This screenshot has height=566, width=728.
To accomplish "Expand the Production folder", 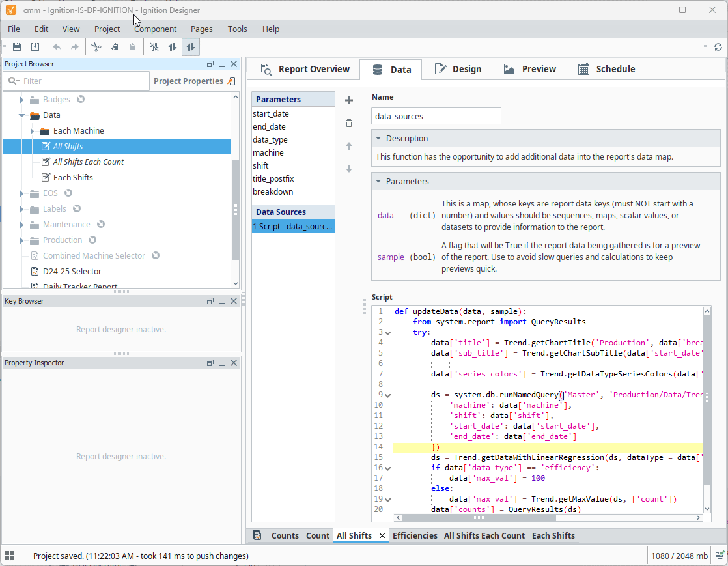I will pos(21,240).
